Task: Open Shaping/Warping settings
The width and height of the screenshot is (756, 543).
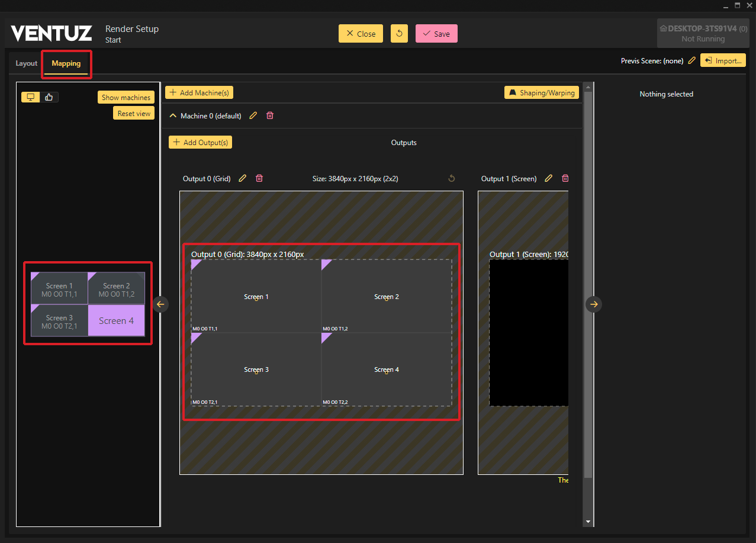Action: (542, 92)
